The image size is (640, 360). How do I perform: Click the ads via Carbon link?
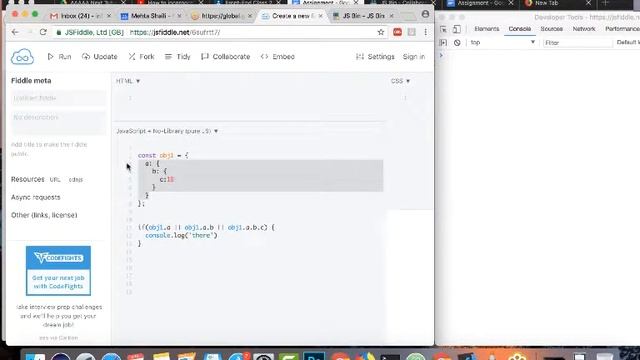coord(58,338)
